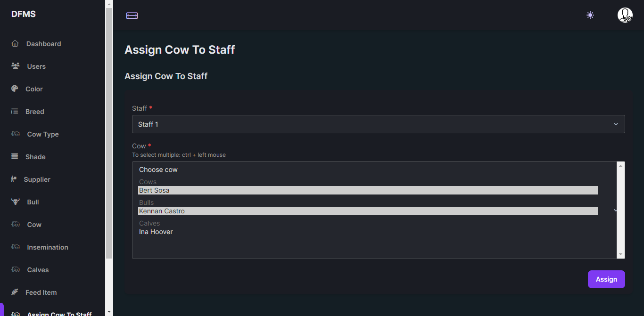
Task: Click the Color palette icon
Action: [15, 89]
